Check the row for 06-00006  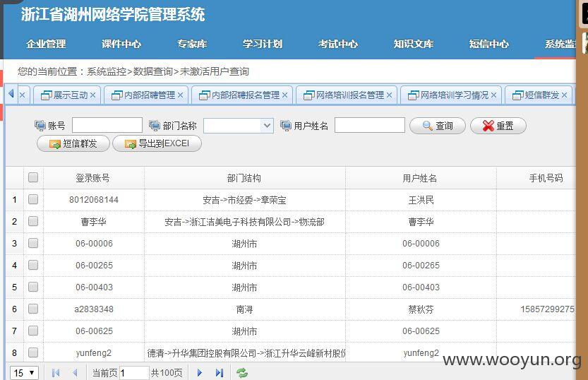[33, 243]
